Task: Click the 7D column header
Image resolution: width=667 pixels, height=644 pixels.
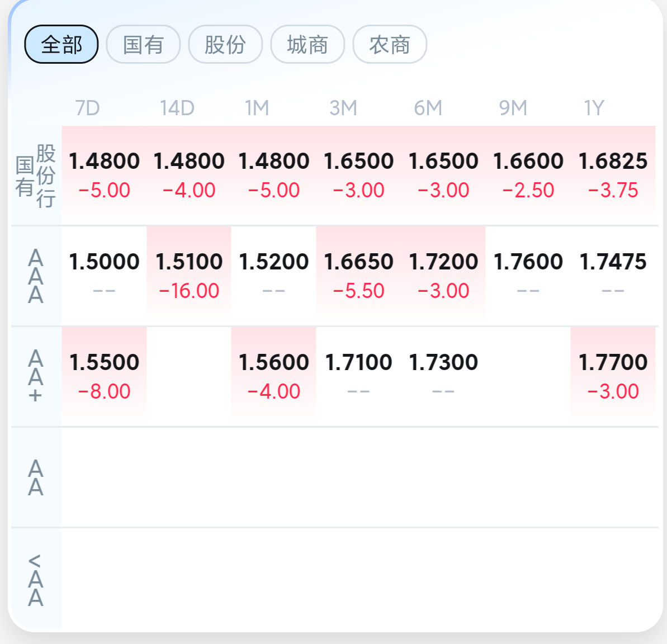Action: click(x=87, y=108)
